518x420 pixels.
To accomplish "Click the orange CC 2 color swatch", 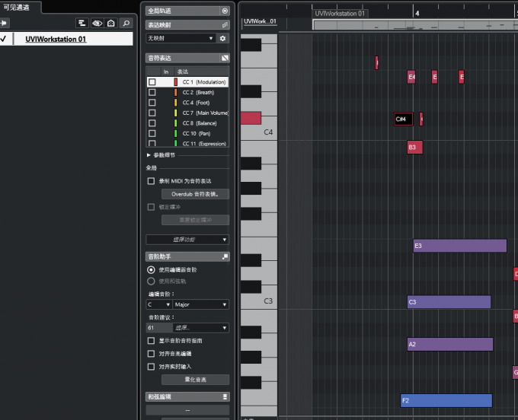I will point(176,92).
